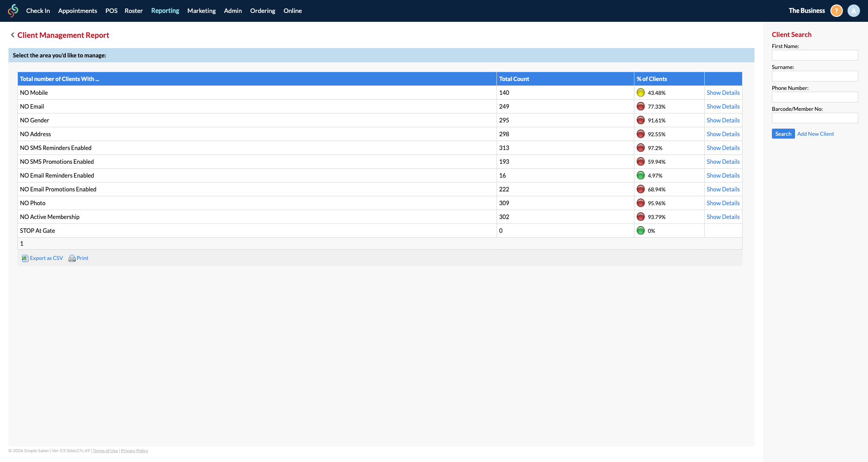Image resolution: width=868 pixels, height=462 pixels.
Task: Click the Search button
Action: point(783,134)
